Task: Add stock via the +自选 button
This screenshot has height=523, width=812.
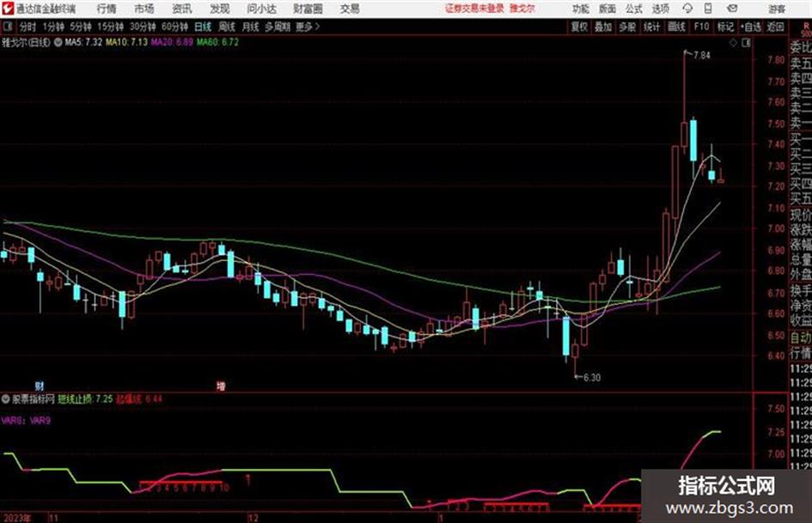Action: pyautogui.click(x=751, y=27)
